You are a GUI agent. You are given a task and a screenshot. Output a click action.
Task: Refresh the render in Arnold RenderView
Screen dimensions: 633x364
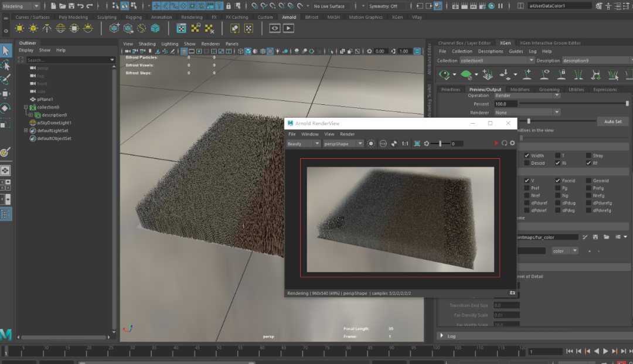point(505,144)
